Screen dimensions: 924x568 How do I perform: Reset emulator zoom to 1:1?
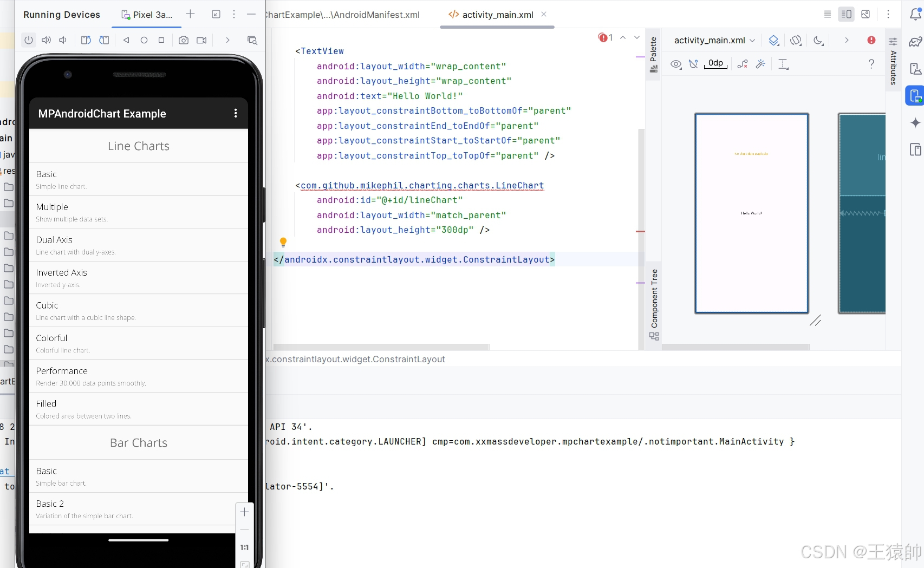click(245, 547)
